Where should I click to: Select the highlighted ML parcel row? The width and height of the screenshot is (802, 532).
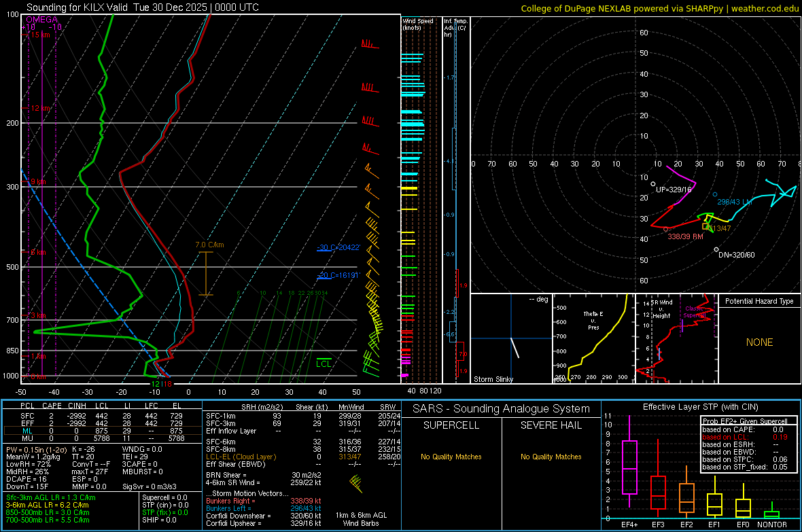(101, 431)
